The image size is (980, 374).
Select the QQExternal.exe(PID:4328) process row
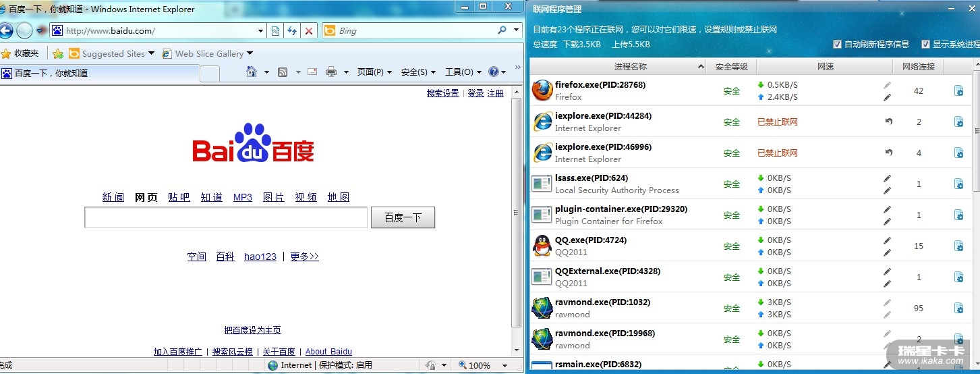pyautogui.click(x=751, y=277)
